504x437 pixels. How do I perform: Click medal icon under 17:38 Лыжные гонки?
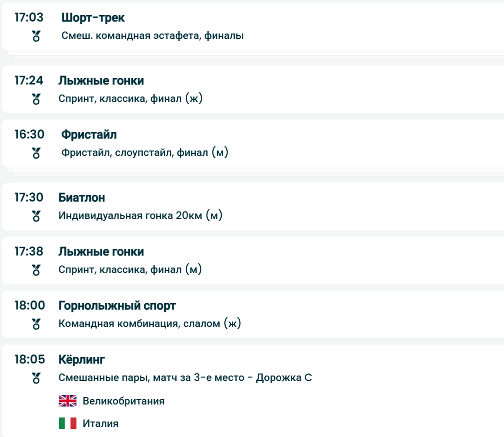point(36,270)
